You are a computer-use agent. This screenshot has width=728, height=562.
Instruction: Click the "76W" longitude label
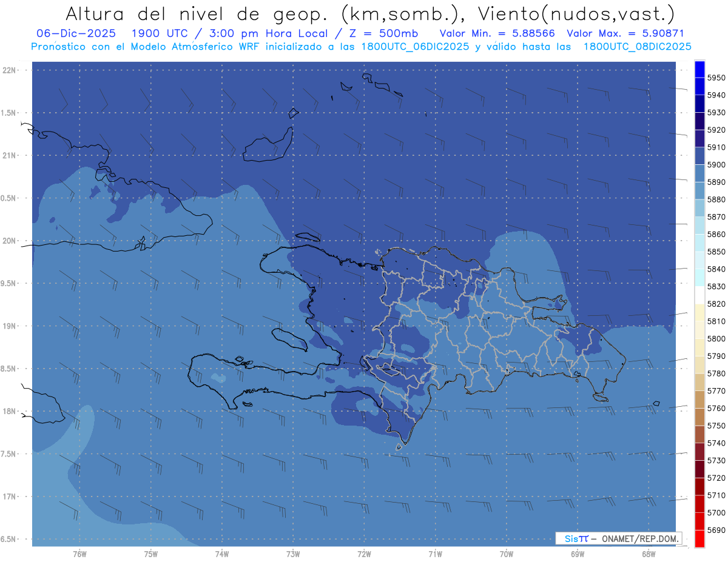(x=79, y=554)
